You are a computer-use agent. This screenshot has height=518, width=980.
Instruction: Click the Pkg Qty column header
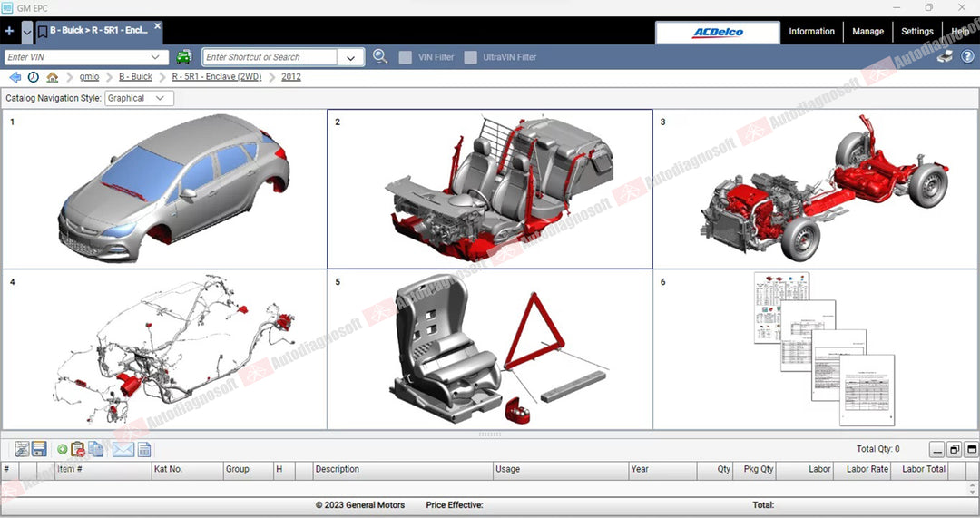(x=756, y=469)
